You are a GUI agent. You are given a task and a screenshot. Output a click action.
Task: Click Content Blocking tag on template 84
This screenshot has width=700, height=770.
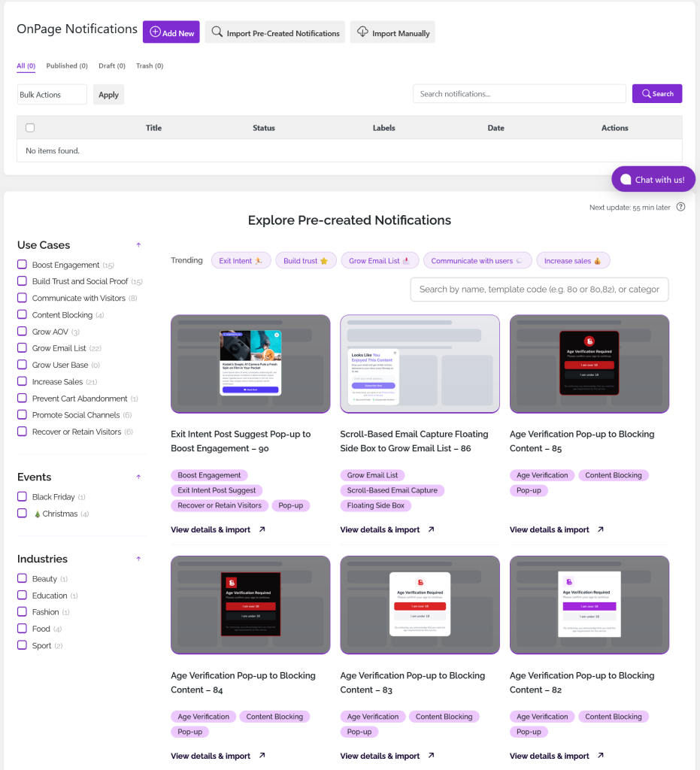[274, 717]
